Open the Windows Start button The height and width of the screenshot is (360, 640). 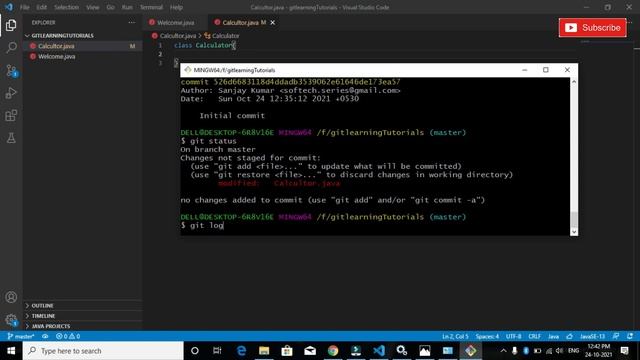coord(11,351)
